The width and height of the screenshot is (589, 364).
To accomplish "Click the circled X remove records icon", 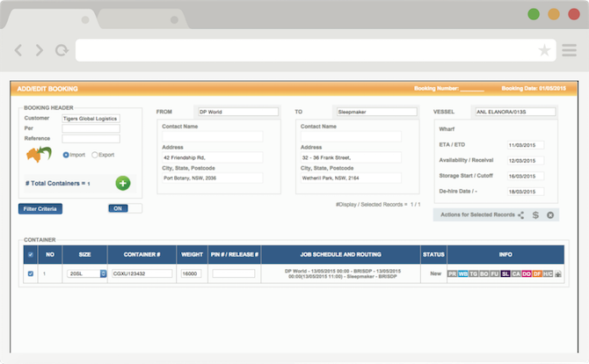I will (x=550, y=215).
